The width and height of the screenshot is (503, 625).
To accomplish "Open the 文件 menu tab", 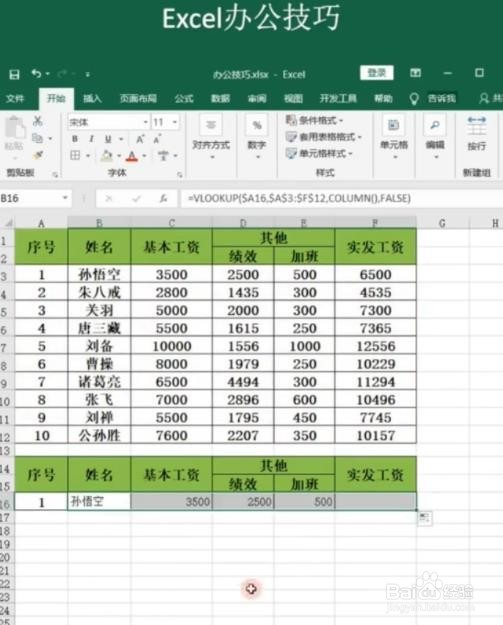I will point(15,98).
